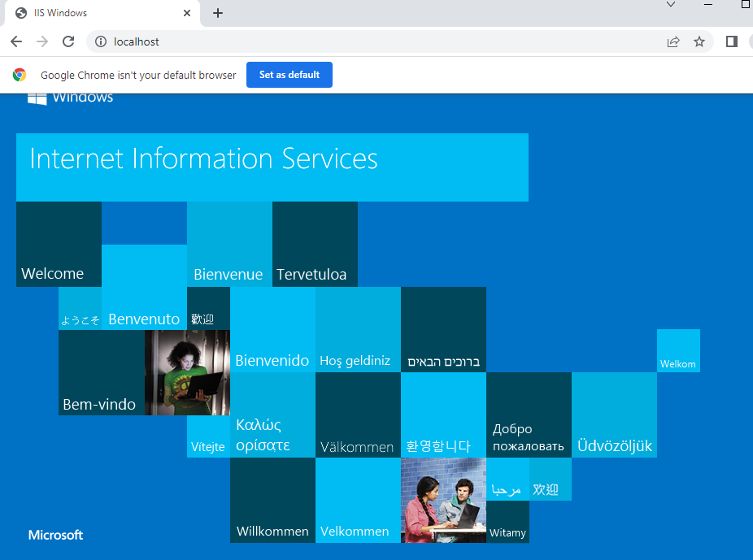Click the woman with laptop photo

[x=187, y=372]
